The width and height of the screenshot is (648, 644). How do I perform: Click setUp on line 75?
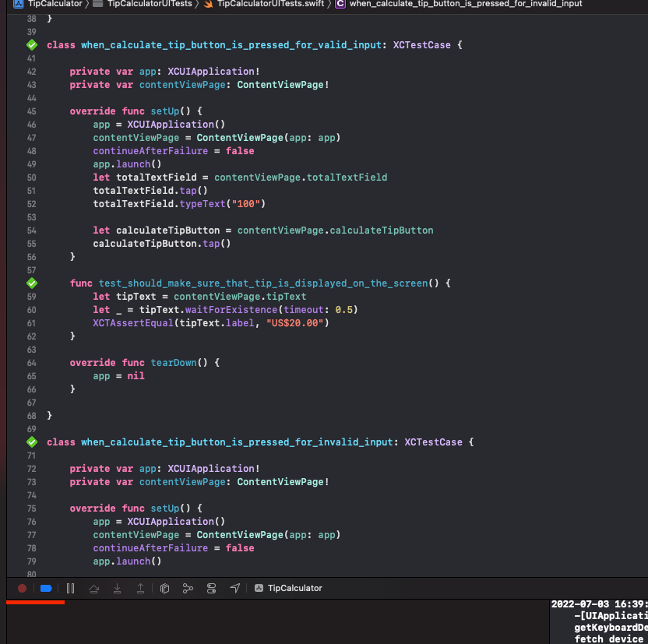point(165,509)
